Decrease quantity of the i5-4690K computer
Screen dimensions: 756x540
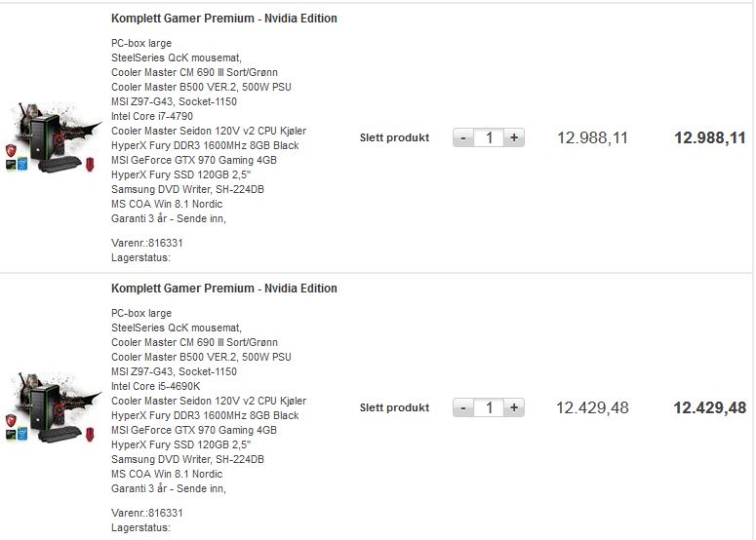(462, 407)
